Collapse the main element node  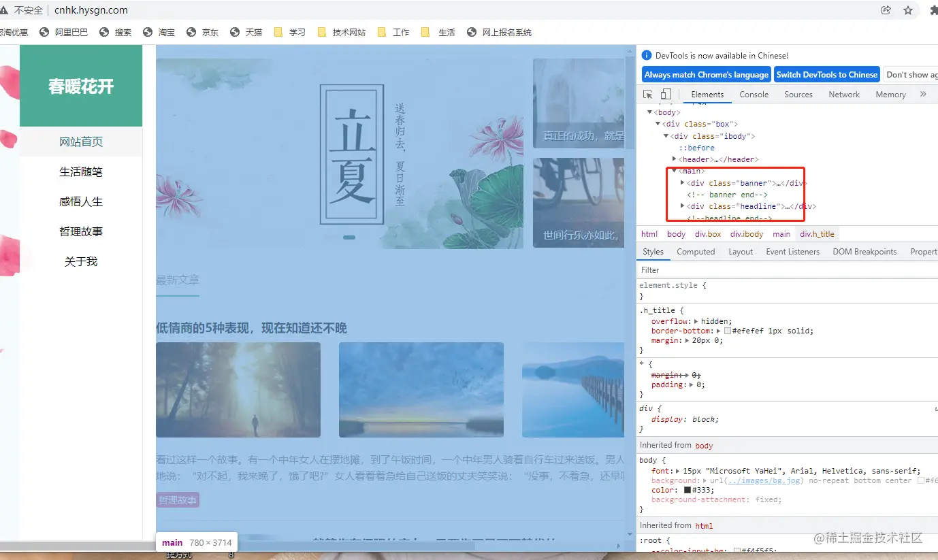point(675,171)
